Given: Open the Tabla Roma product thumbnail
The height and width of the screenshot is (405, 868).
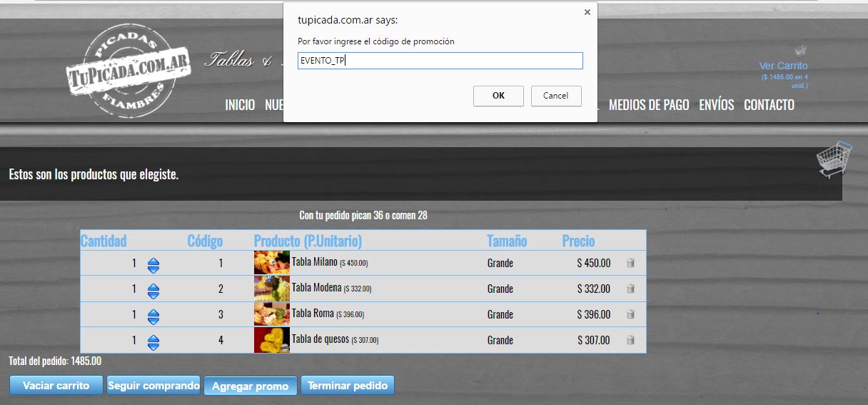Looking at the screenshot, I should [x=272, y=314].
